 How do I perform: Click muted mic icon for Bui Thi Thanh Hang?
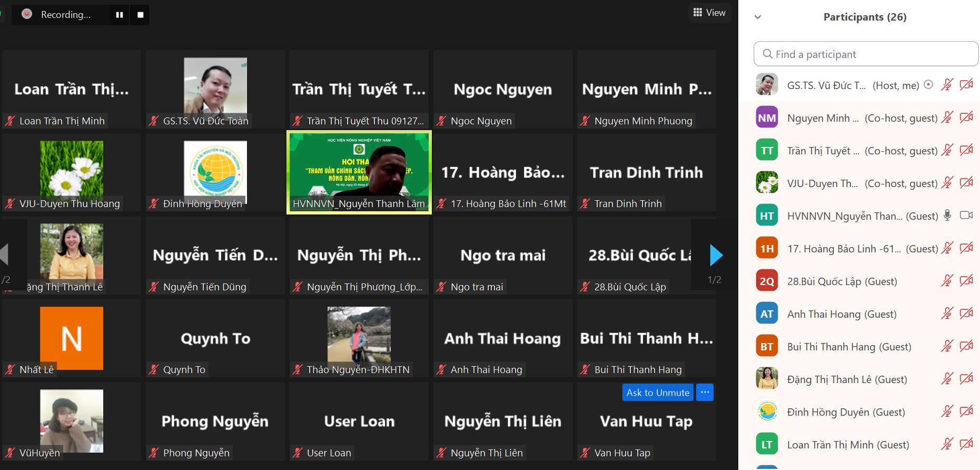pos(947,346)
